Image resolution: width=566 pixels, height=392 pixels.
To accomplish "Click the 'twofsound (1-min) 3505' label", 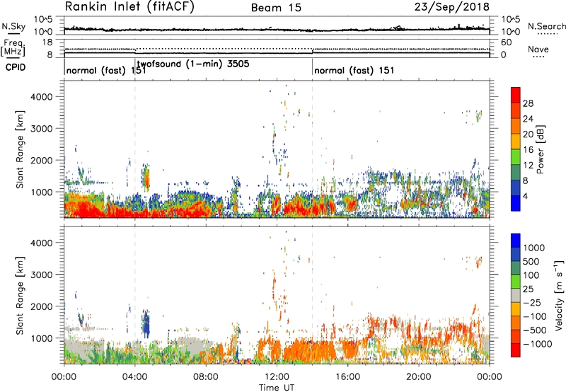I will click(193, 64).
